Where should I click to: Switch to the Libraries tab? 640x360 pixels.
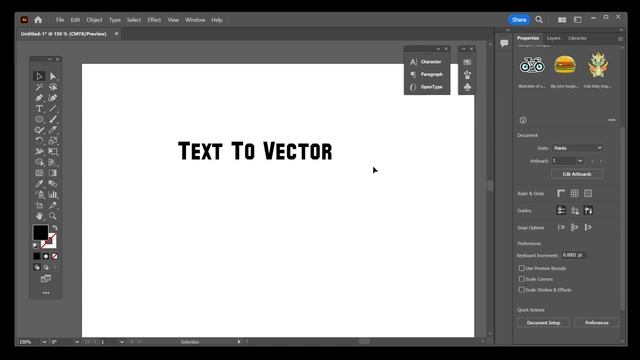pyautogui.click(x=577, y=38)
